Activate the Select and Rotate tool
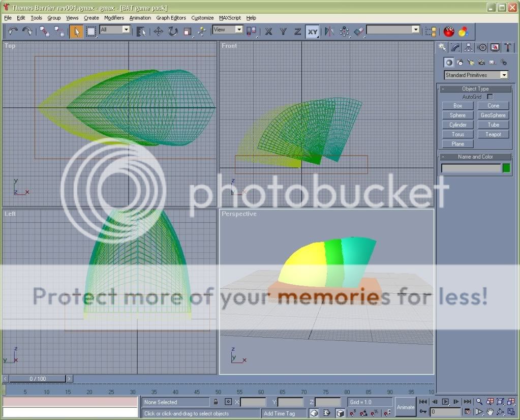This screenshot has height=420, width=520. tap(173, 32)
